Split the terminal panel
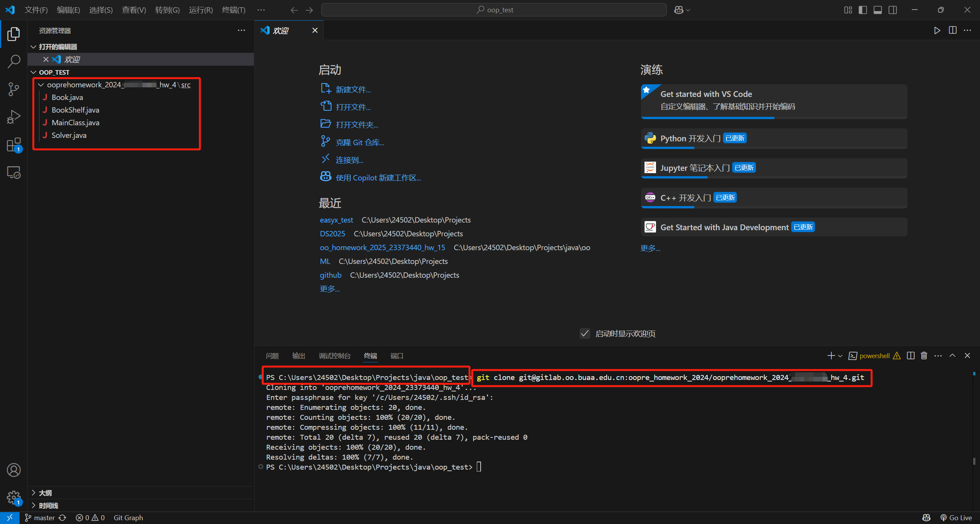 pos(911,356)
